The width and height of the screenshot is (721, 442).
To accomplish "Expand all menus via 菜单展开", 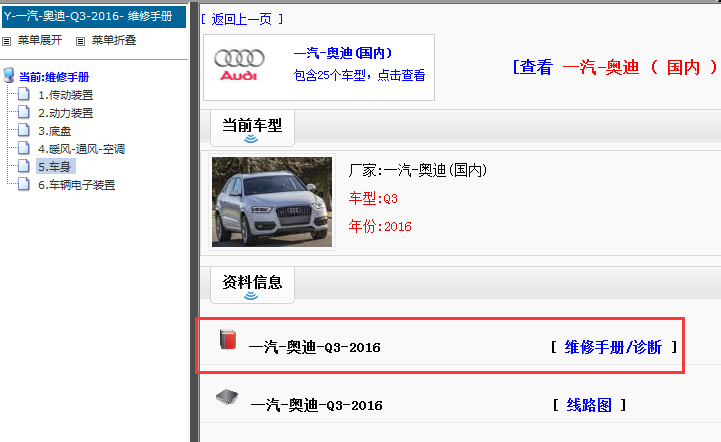I will pos(40,40).
